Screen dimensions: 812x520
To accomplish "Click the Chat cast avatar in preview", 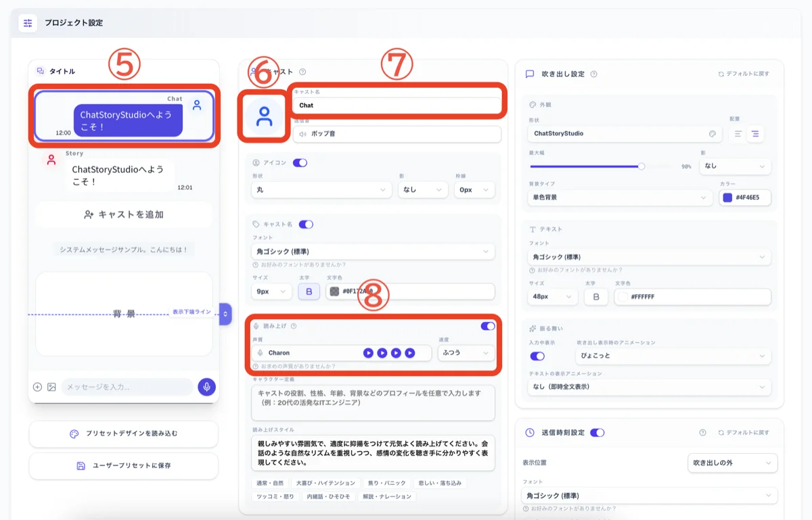I will tap(197, 105).
